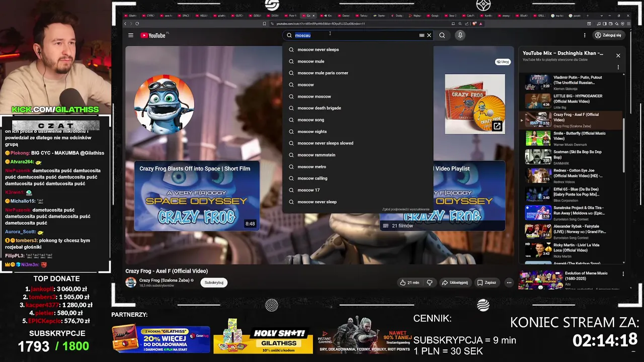Open the YouTube hamburger guide menu
This screenshot has height=362, width=644.
[131, 35]
